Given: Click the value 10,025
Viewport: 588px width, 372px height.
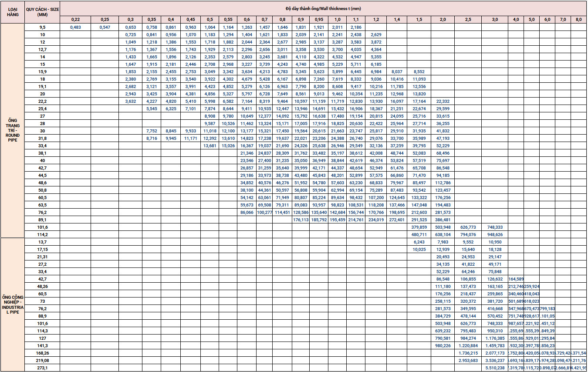Looking at the screenshot, I should pyautogui.click(x=419, y=249).
